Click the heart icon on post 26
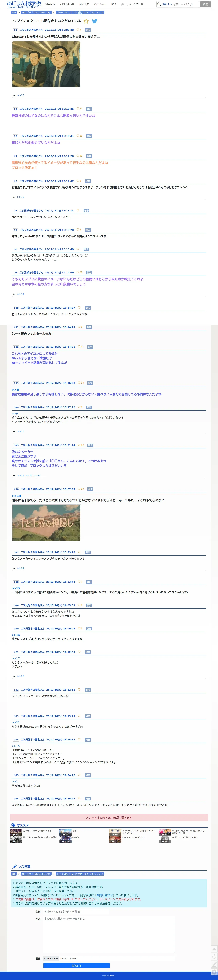 [79, 798]
